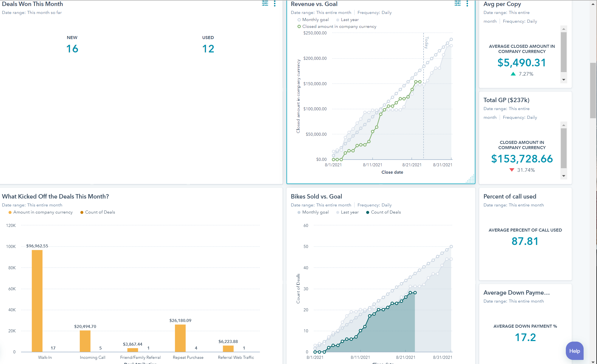Toggle Last year legend in Bikes Sold vs. Goal
The height and width of the screenshot is (364, 597).
tap(347, 212)
